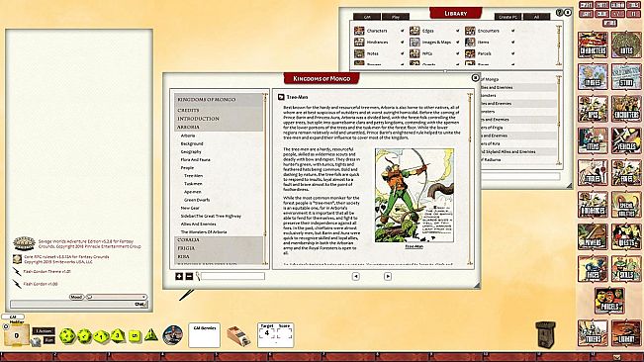Expand the Introduction chapter header
This screenshot has width=644, height=362.
coord(219,119)
